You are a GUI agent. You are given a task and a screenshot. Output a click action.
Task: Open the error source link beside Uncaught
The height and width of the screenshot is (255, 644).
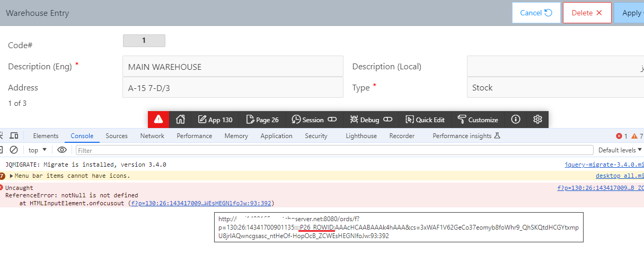[601, 188]
